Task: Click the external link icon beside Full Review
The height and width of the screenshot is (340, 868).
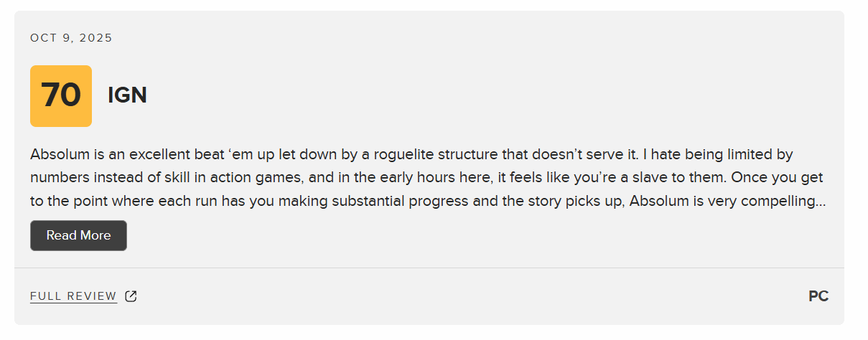Action: (x=131, y=296)
